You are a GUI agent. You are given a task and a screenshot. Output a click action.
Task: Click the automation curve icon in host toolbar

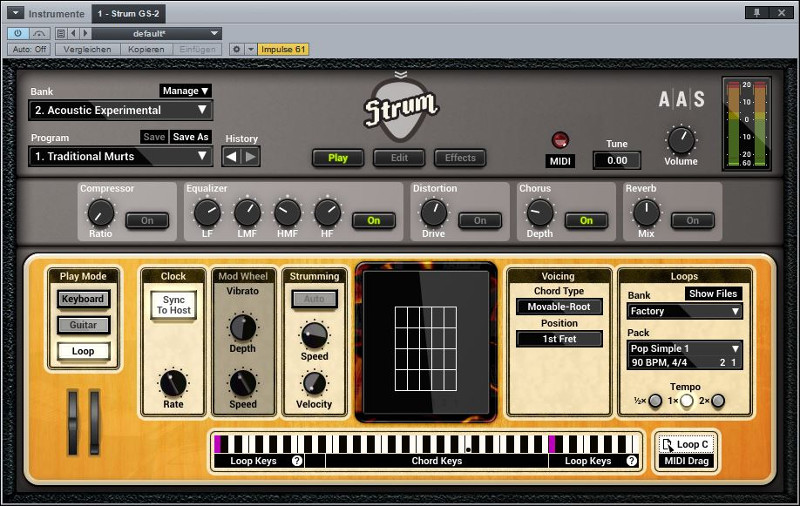(x=39, y=34)
